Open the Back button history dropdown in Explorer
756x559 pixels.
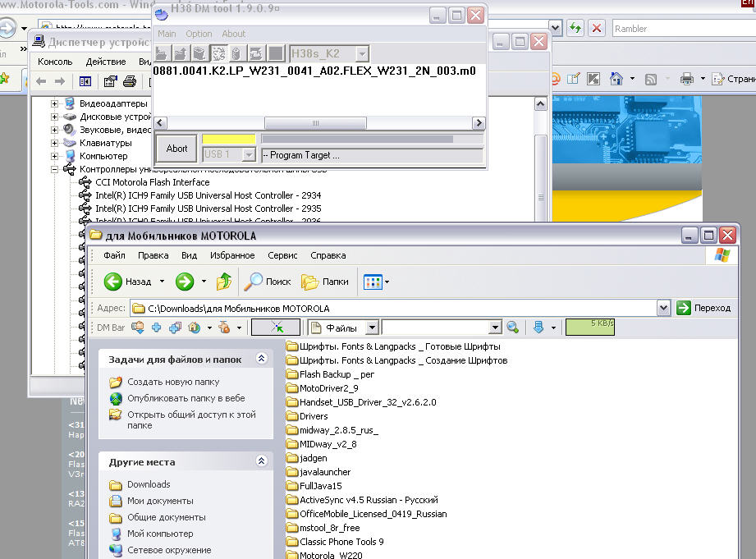click(162, 282)
